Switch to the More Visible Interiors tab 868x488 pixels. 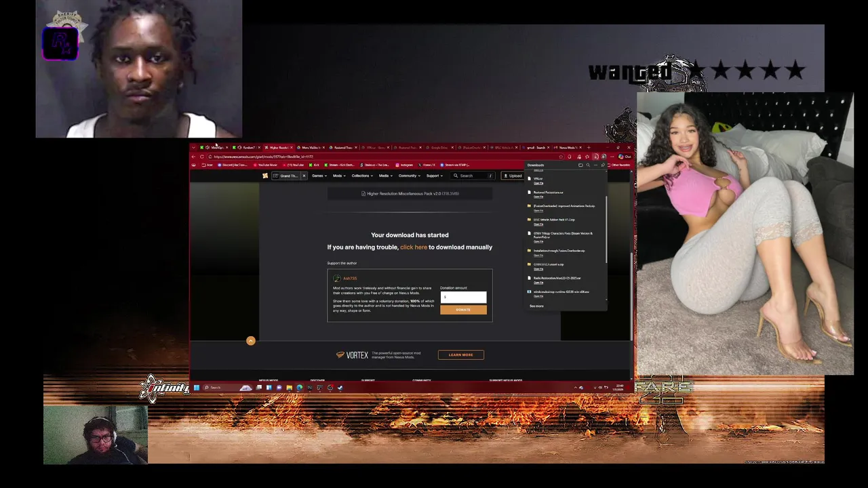pos(311,148)
